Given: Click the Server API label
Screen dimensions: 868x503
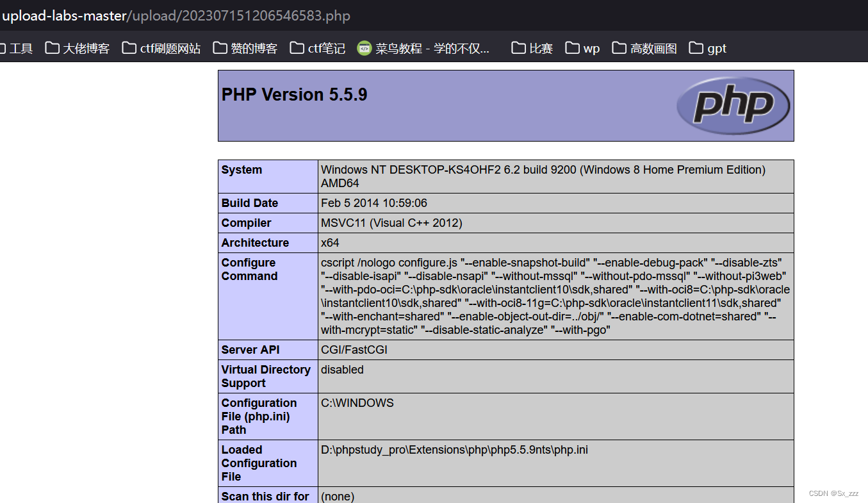Looking at the screenshot, I should [250, 350].
